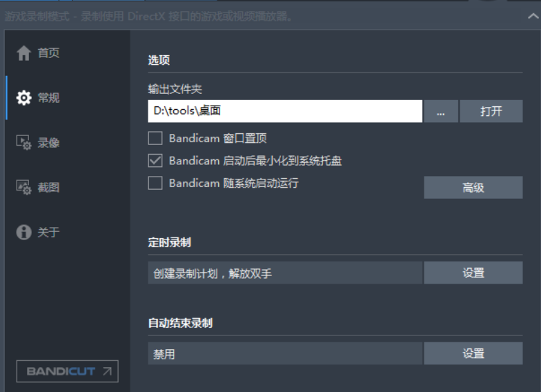Click the Home (首页) house icon
The width and height of the screenshot is (541, 392).
(x=24, y=53)
